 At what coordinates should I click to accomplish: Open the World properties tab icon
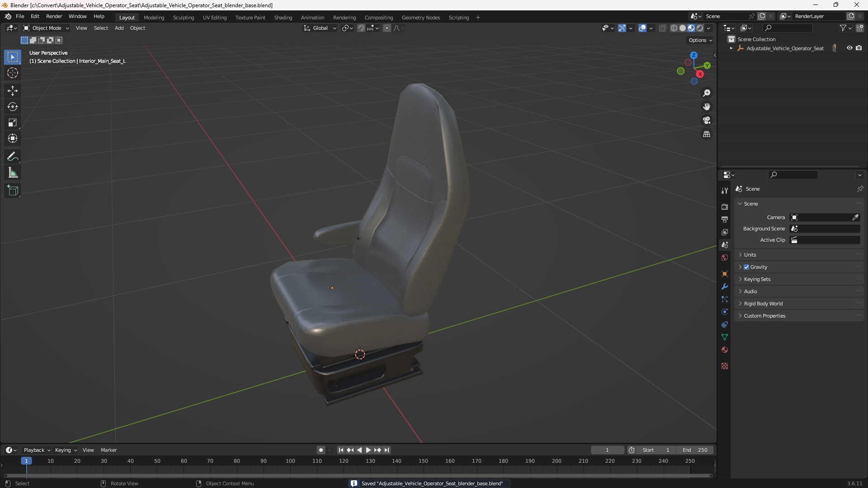click(725, 258)
